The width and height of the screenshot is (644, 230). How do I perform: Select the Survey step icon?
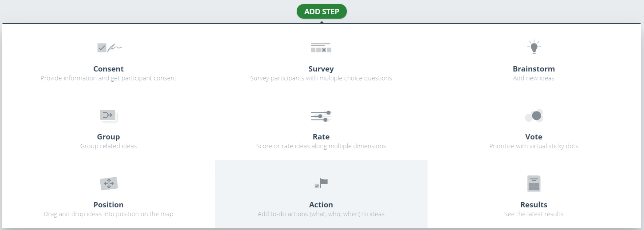[x=321, y=48]
